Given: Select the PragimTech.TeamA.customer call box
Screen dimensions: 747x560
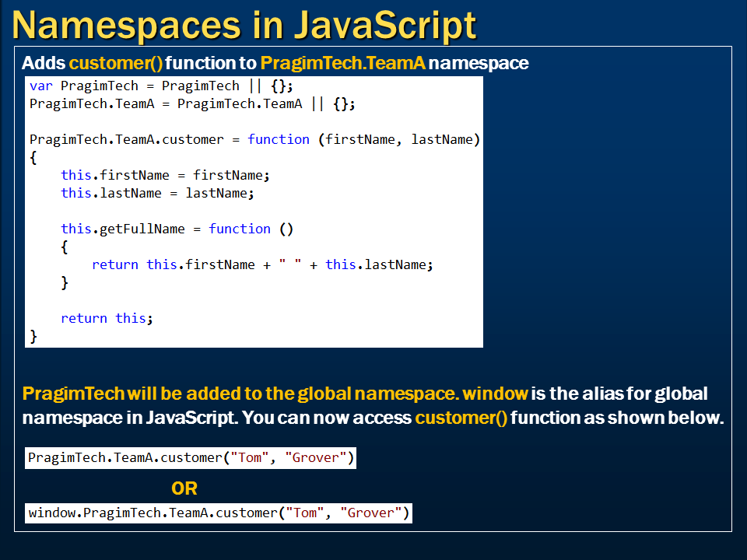Looking at the screenshot, I should pos(190,457).
